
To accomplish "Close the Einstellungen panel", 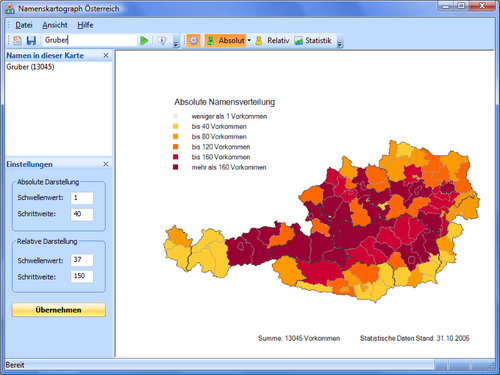I will [106, 164].
